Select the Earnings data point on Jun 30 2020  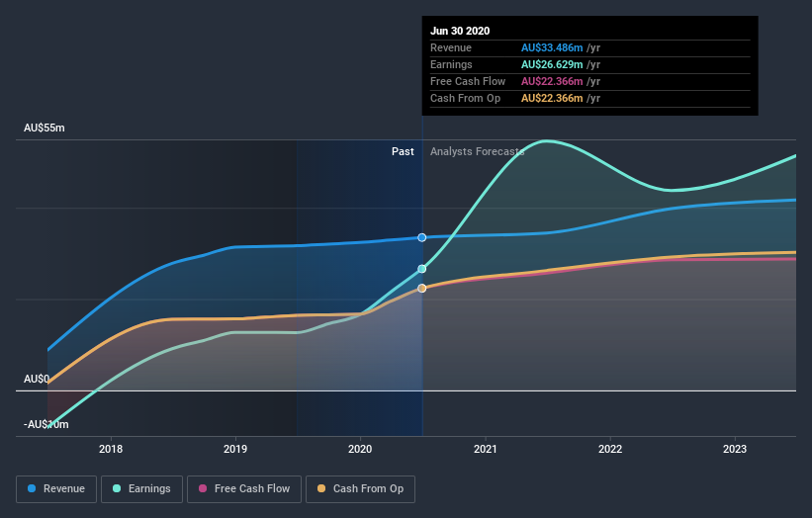click(x=422, y=269)
